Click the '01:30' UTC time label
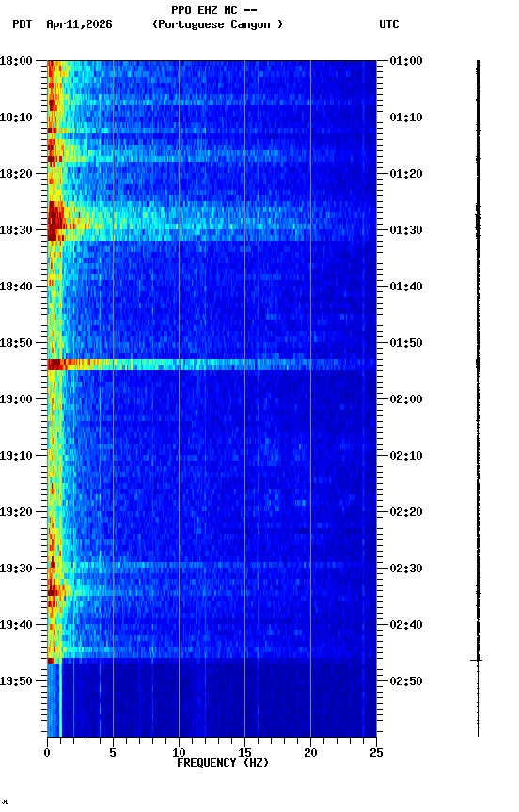The width and height of the screenshot is (519, 812). pos(406,230)
